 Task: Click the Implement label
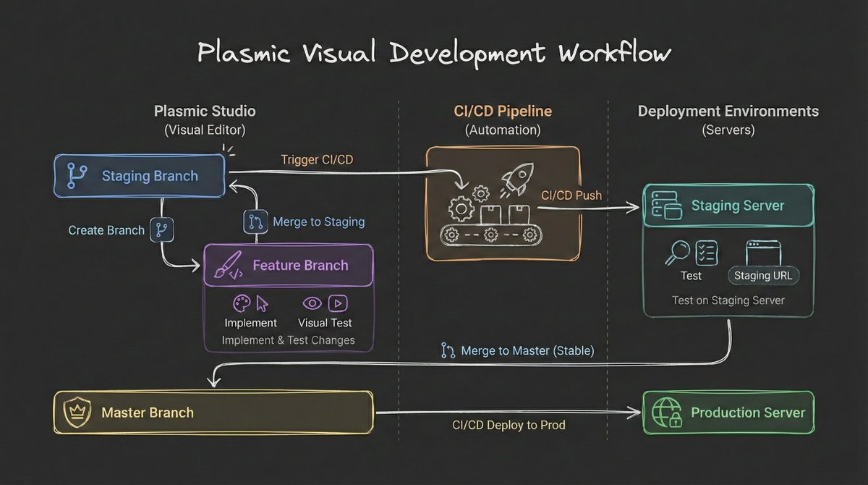tap(251, 323)
